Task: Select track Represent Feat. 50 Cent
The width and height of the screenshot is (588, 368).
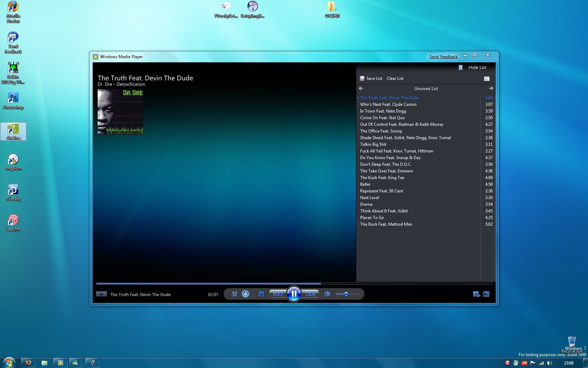Action: coord(426,191)
